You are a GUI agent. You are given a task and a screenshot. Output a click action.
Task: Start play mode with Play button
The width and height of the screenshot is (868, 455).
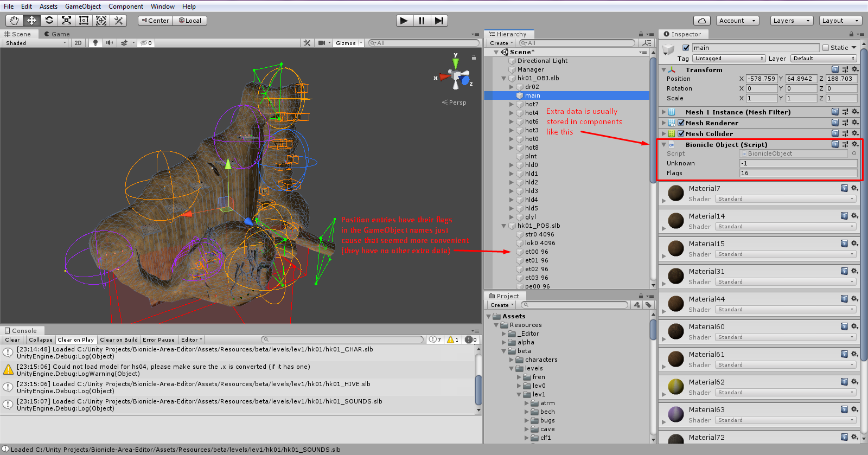(x=404, y=21)
